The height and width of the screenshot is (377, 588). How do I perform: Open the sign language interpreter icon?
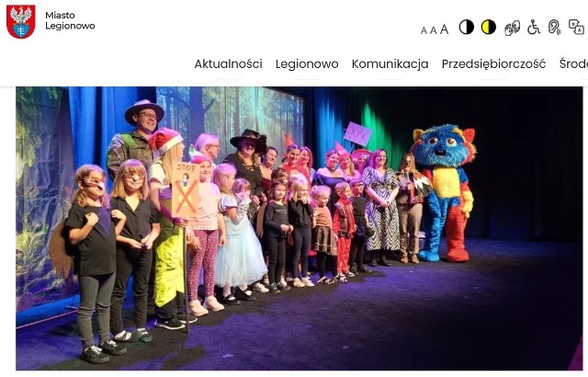click(x=512, y=28)
